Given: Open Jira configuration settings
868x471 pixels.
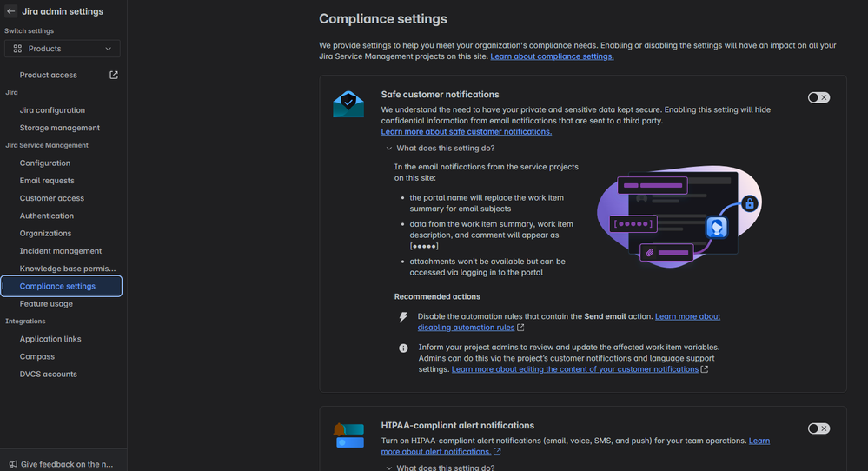Looking at the screenshot, I should [52, 110].
